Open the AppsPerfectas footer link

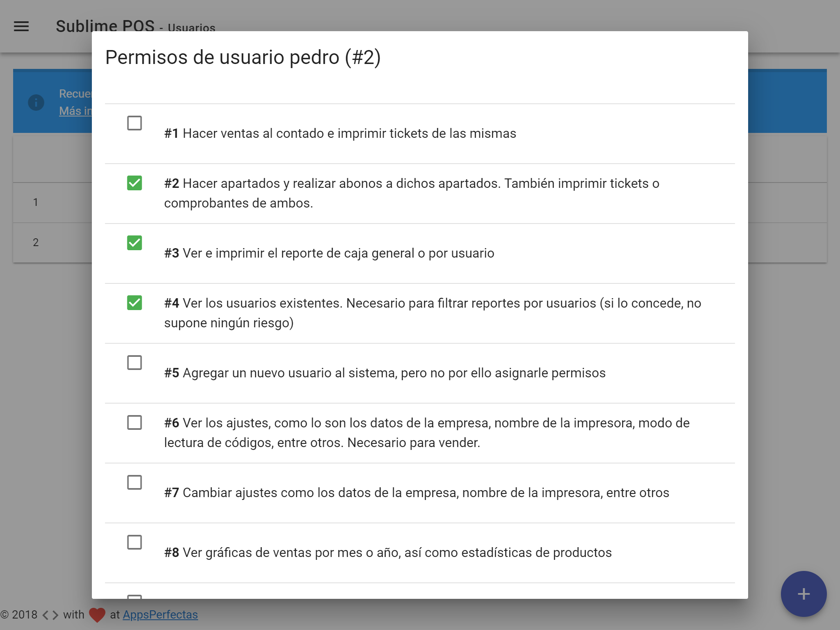160,614
